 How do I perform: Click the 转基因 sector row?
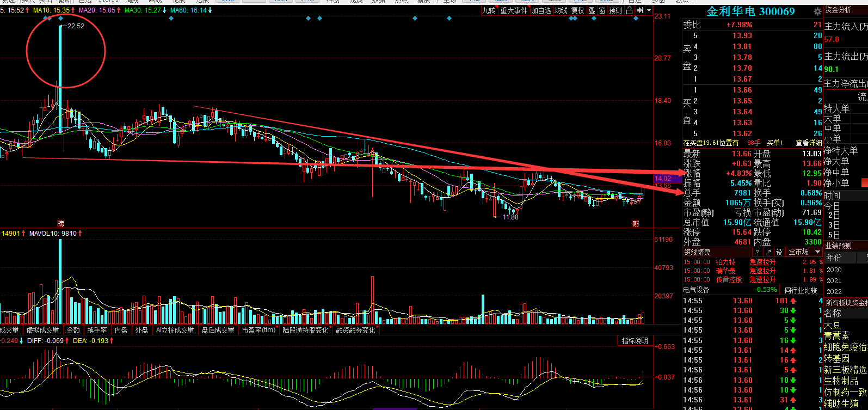click(836, 359)
